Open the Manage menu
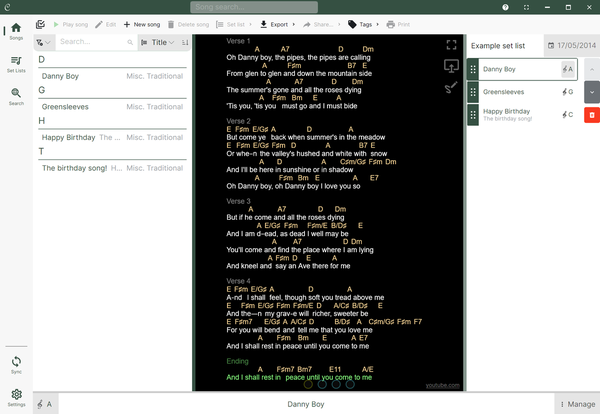The image size is (600, 414). [577, 404]
